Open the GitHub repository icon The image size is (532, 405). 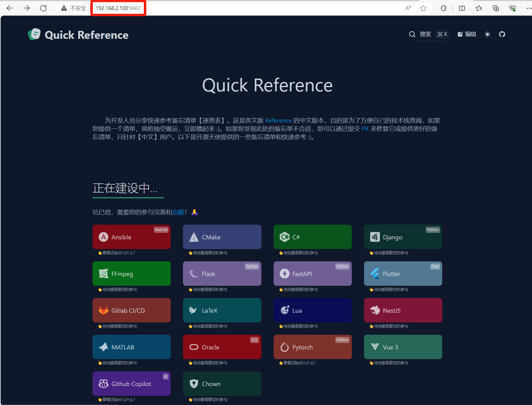pos(502,34)
